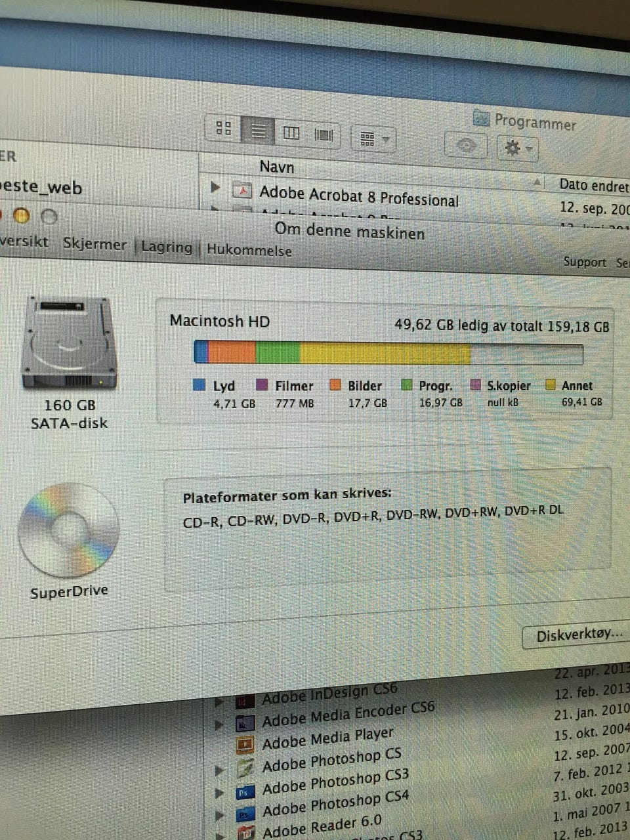Click the 160 GB SATA-disk hard drive icon
This screenshot has width=630, height=840.
[x=69, y=343]
